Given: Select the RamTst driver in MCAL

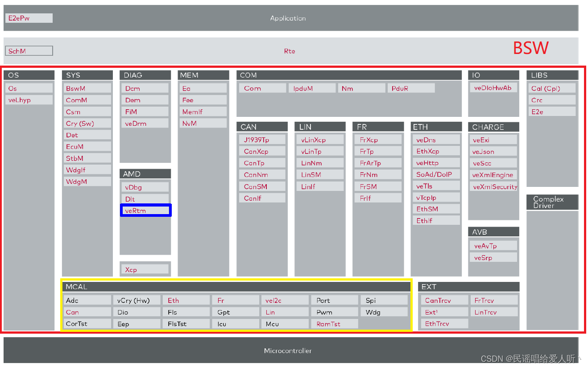Looking at the screenshot, I should click(x=334, y=324).
